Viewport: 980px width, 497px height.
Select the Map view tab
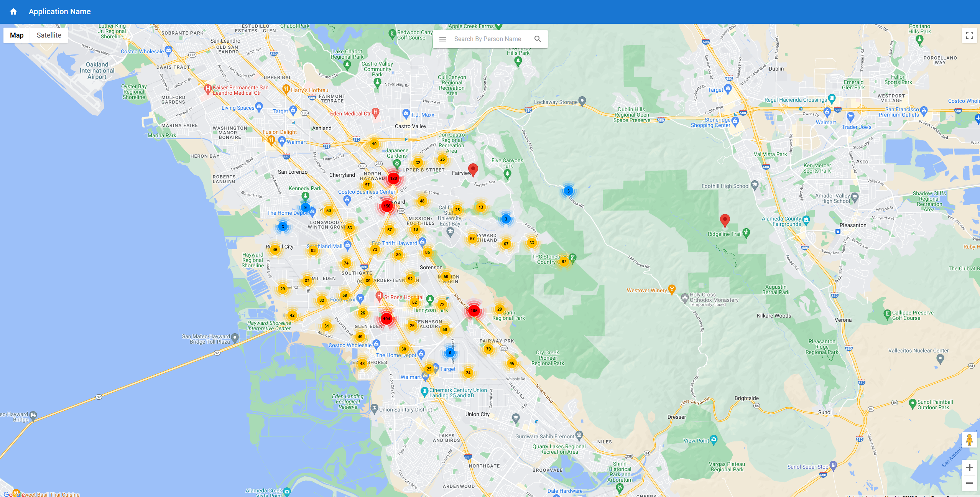pos(17,35)
